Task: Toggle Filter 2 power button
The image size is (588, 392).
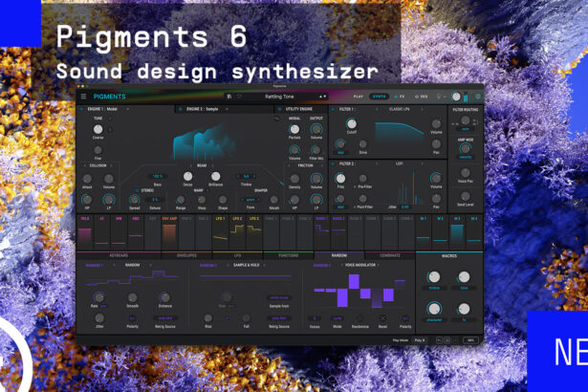Action: coord(333,163)
